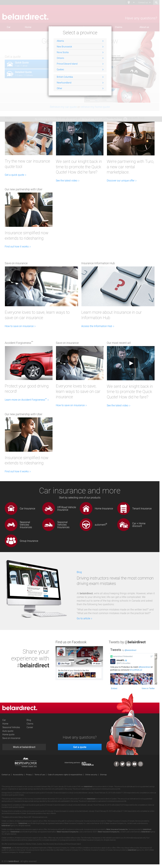Image resolution: width=162 pixels, height=868 pixels.
Task: Expand the Other option chevron
Action: click(103, 88)
